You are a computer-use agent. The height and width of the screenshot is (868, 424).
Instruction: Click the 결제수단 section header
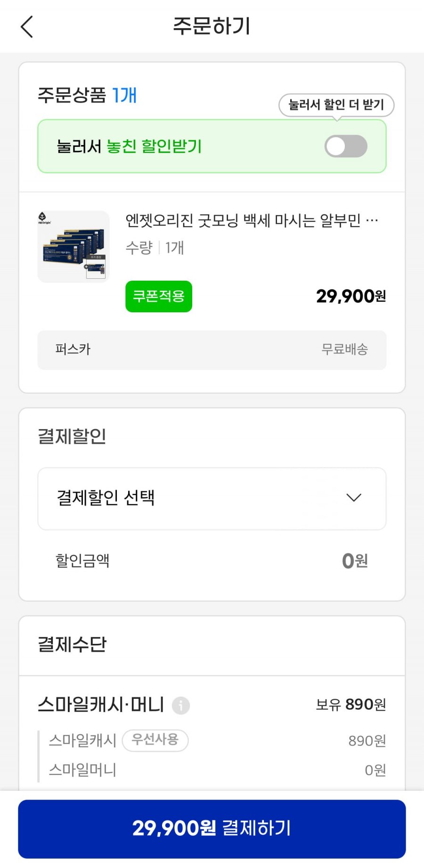click(x=72, y=644)
